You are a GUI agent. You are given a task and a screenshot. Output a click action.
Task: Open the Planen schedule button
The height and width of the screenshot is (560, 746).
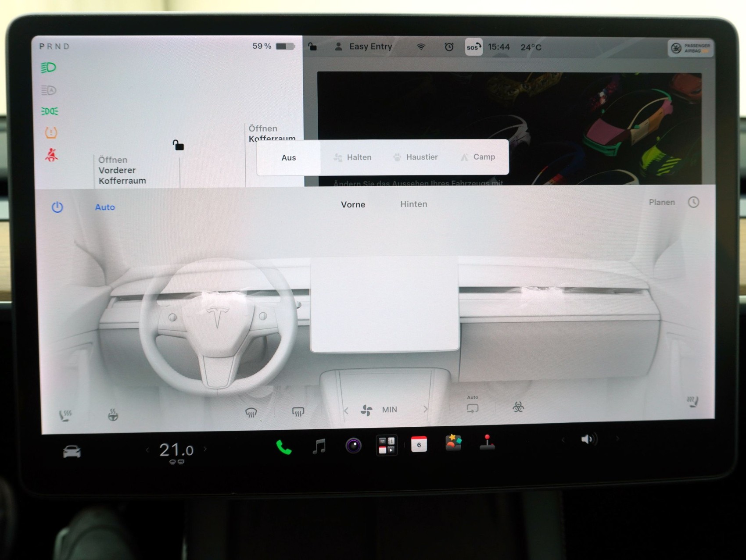pos(674,202)
